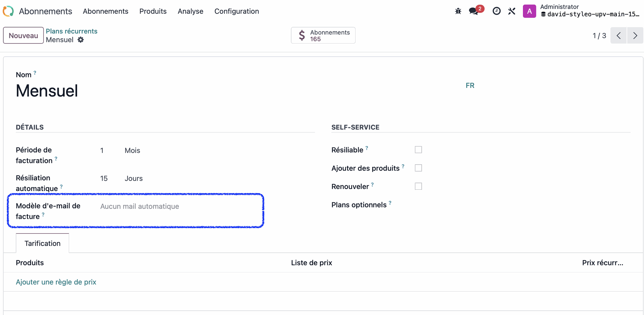
Task: Open the Configuration menu
Action: pos(236,11)
